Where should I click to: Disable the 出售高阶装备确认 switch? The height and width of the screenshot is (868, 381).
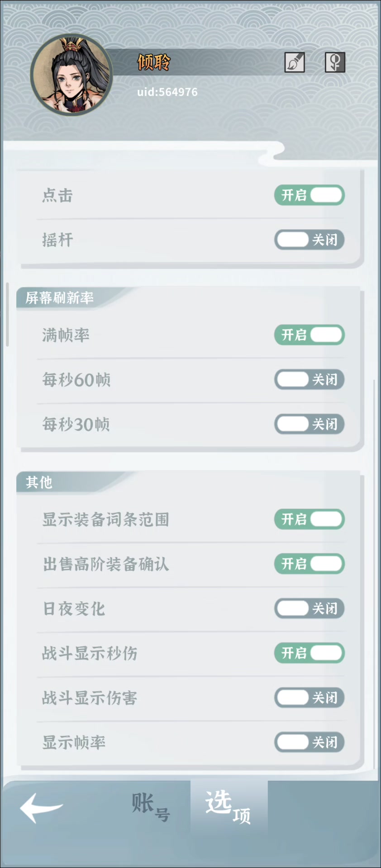pos(310,564)
